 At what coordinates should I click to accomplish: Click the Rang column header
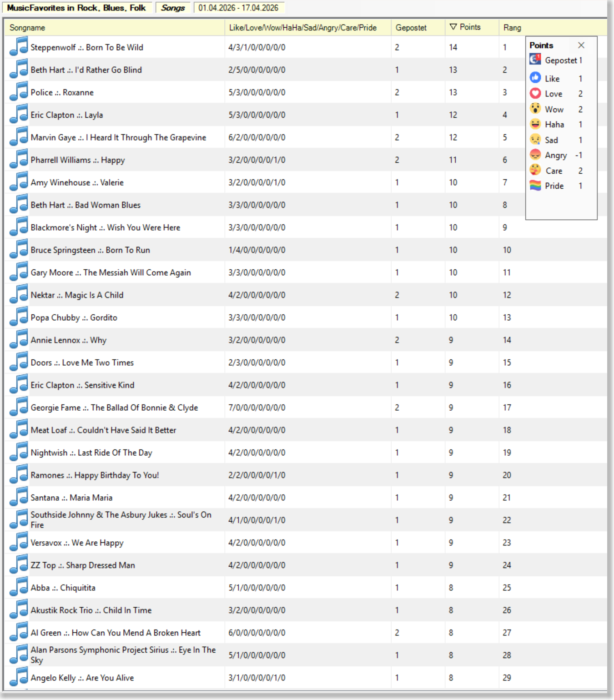pos(512,28)
